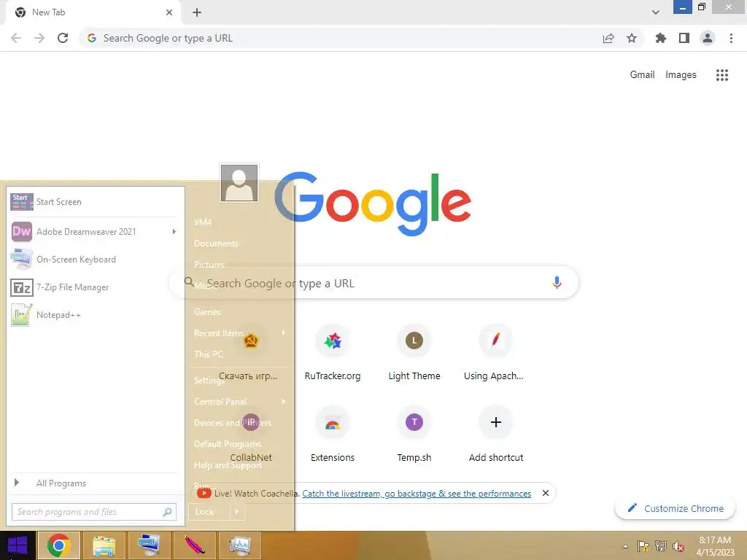Viewport: 747px width, 560px height.
Task: Open VM4 user folder in Start menu
Action: tap(203, 222)
